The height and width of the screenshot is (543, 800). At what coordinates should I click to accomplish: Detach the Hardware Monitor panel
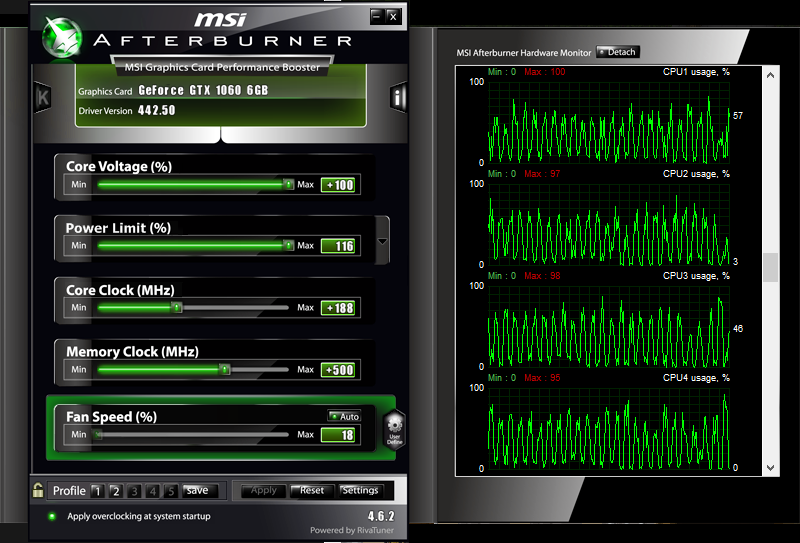617,52
